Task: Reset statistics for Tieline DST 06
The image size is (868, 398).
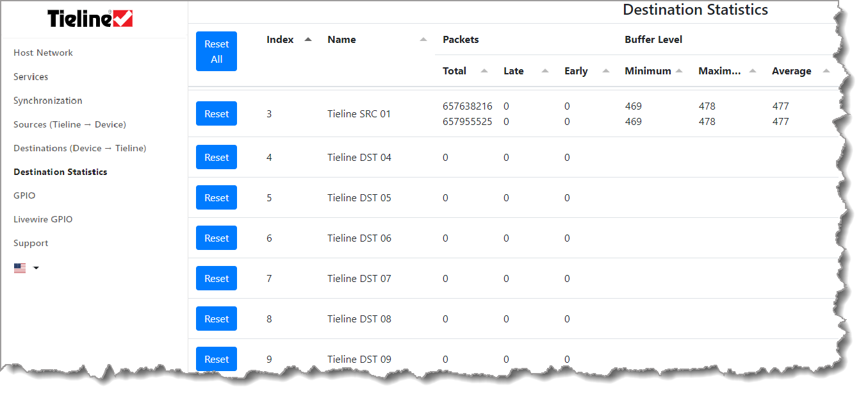Action: pyautogui.click(x=217, y=238)
